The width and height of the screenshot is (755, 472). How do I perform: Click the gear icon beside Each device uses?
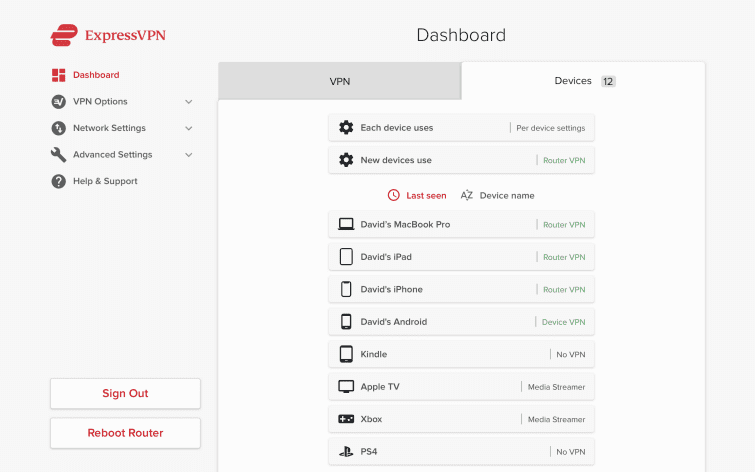click(x=346, y=128)
